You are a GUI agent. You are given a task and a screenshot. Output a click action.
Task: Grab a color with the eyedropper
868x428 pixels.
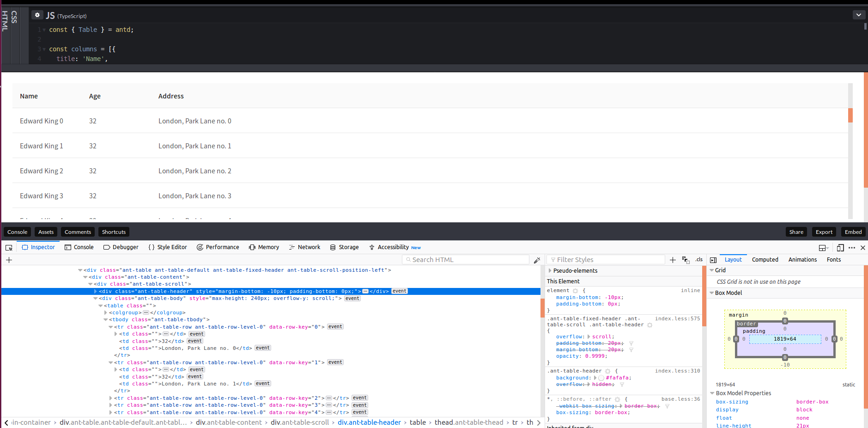(537, 260)
